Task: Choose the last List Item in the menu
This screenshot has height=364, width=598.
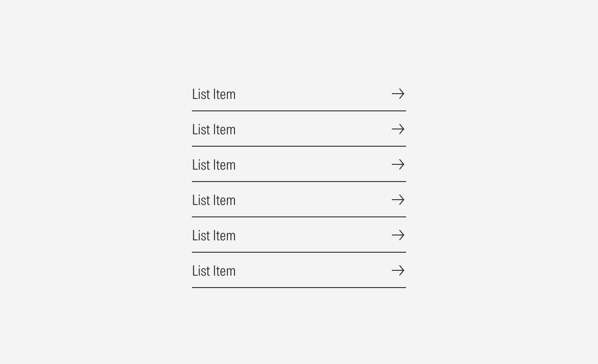Action: [214, 271]
